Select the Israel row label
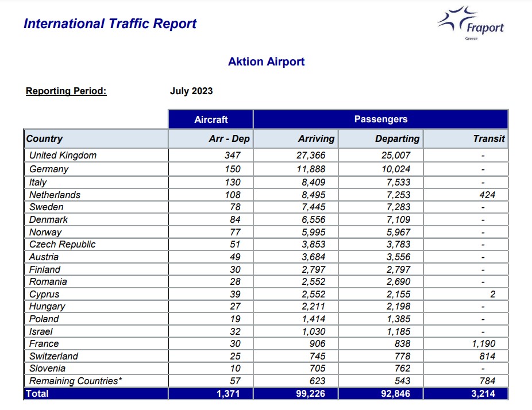The image size is (532, 410). pyautogui.click(x=41, y=331)
